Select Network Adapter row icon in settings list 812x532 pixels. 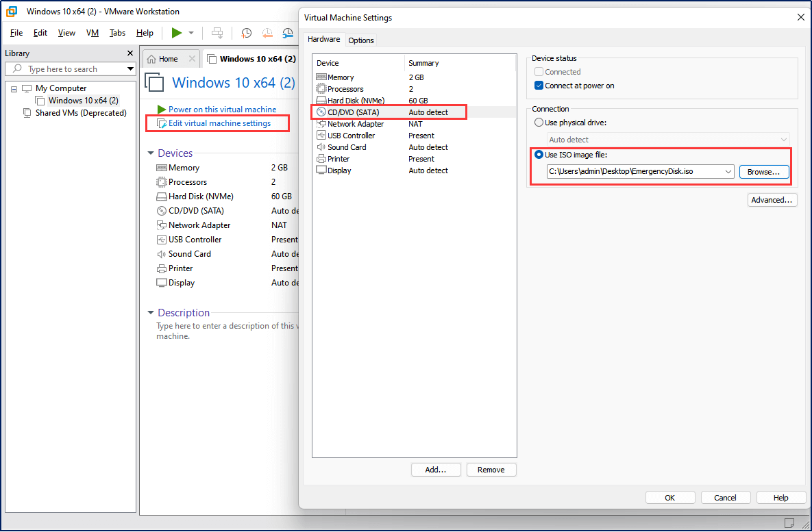coord(321,124)
